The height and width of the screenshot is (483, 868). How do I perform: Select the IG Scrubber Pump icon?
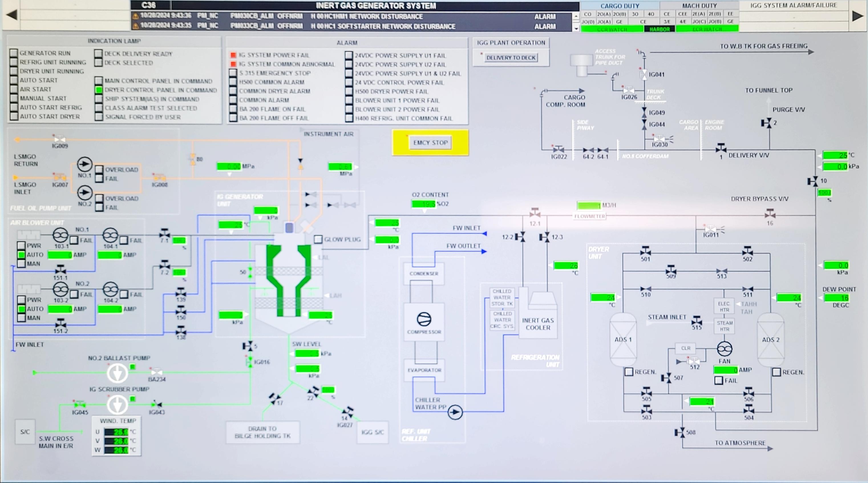pyautogui.click(x=117, y=404)
